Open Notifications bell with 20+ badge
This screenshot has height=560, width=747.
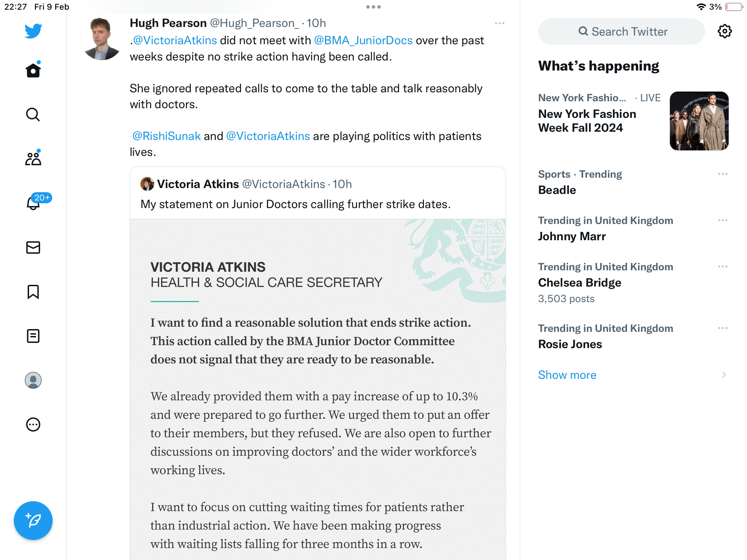pyautogui.click(x=33, y=203)
